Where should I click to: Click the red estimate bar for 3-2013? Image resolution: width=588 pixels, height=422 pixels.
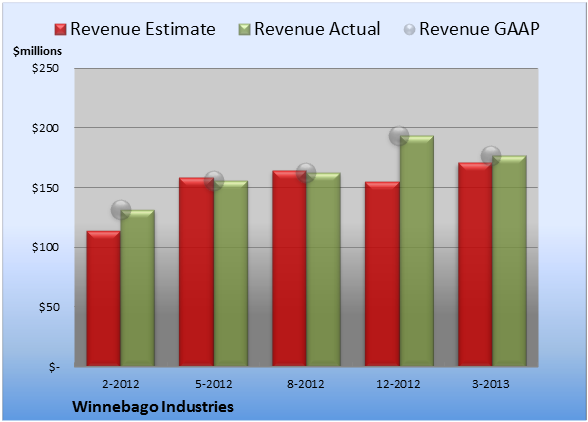pyautogui.click(x=475, y=264)
